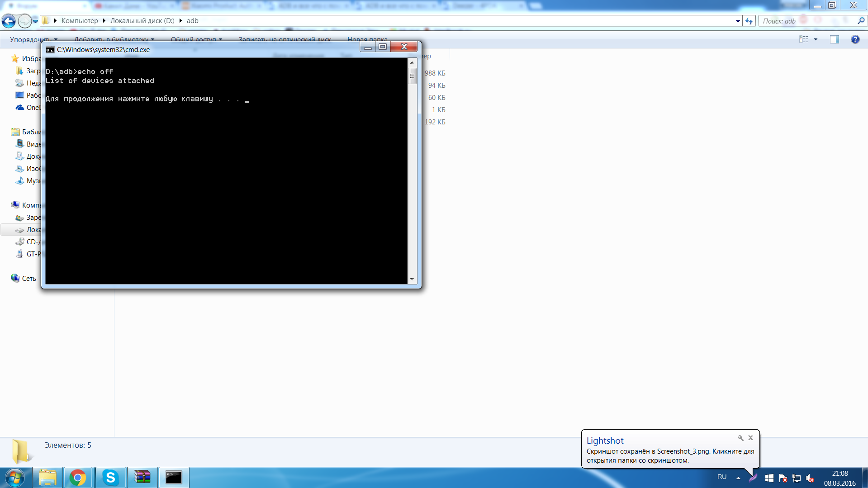Open Skype from the taskbar
The width and height of the screenshot is (868, 488).
pyautogui.click(x=110, y=478)
